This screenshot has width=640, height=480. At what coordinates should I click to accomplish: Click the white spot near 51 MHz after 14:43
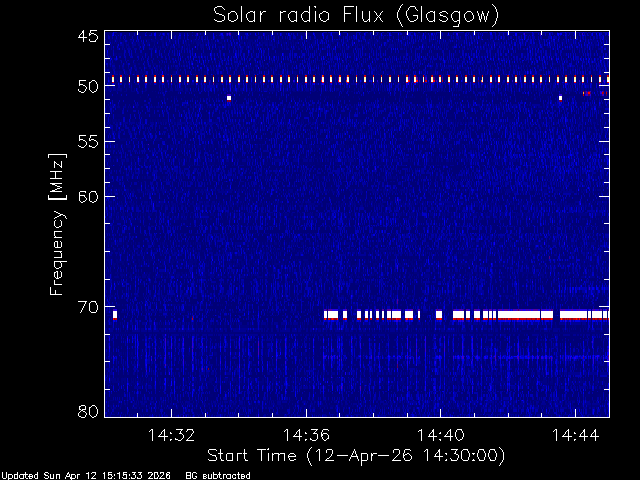560,98
